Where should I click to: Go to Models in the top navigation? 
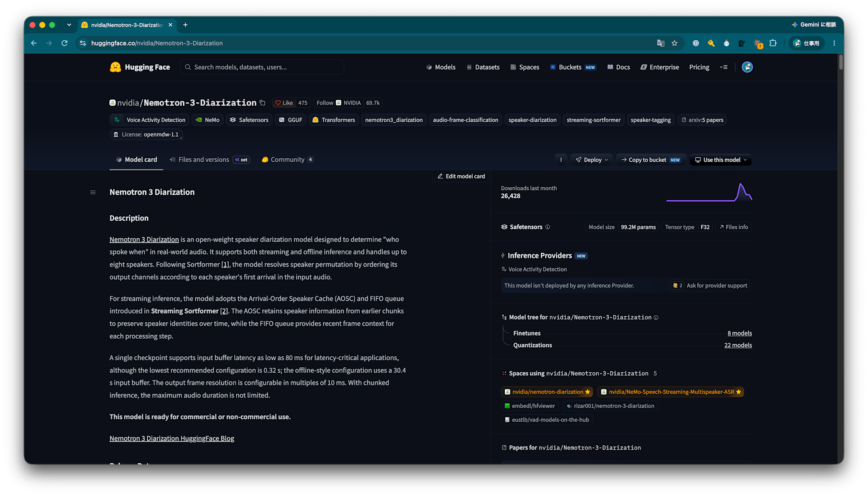click(441, 67)
